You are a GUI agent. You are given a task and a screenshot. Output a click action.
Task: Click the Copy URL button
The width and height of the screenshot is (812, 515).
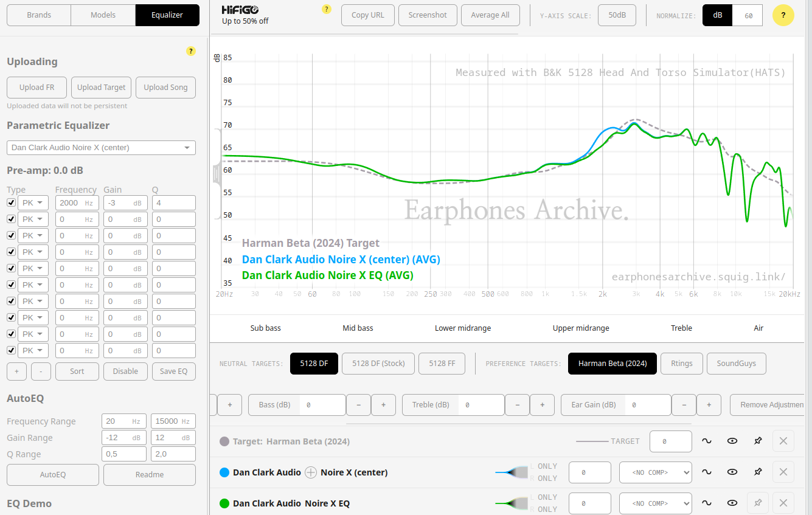coord(368,15)
